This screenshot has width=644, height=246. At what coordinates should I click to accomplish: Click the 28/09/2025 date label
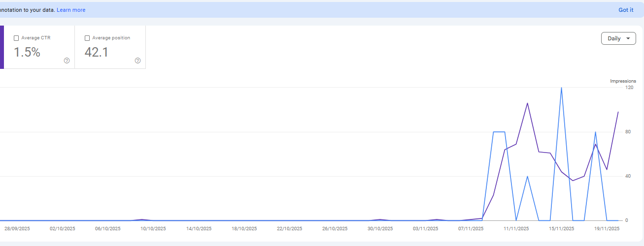pos(17,229)
